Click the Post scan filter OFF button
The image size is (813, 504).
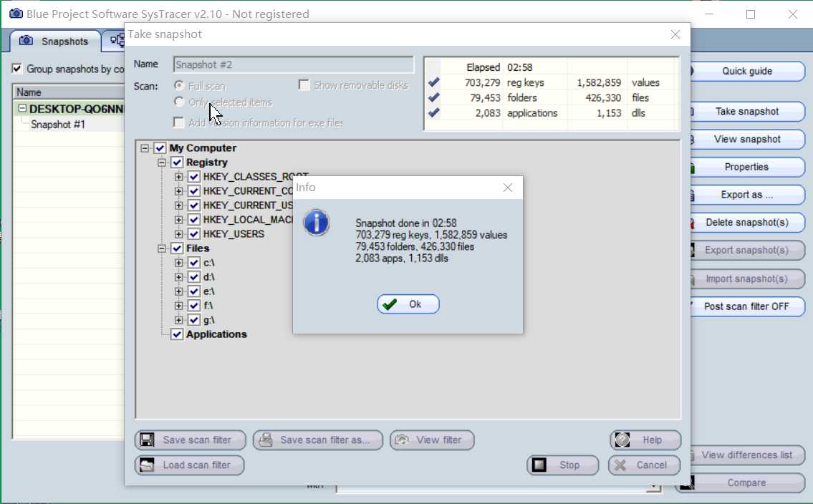tap(746, 306)
